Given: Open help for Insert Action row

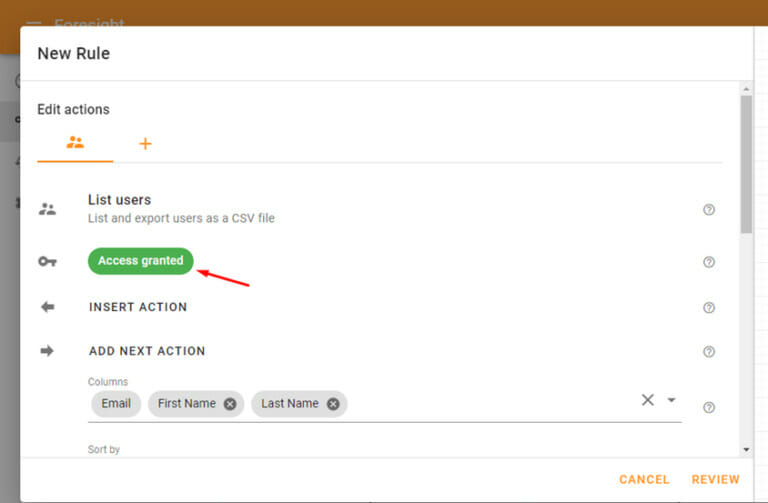Looking at the screenshot, I should [709, 308].
